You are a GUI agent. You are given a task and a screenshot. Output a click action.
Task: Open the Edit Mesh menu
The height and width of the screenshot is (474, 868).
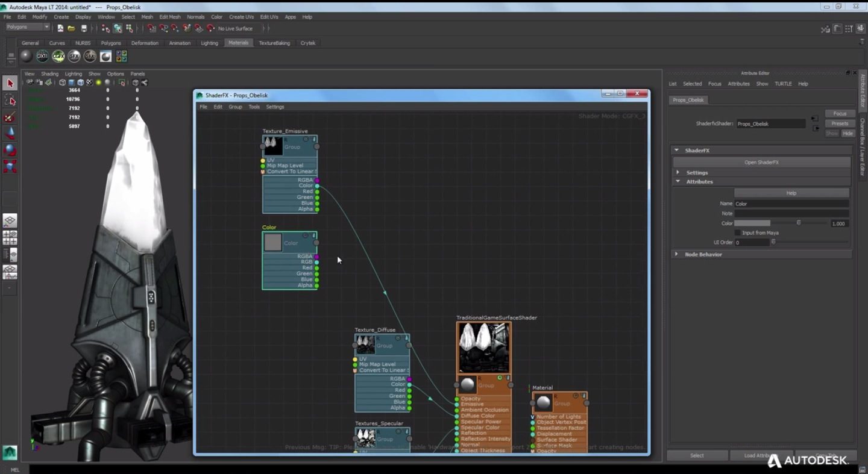tap(169, 17)
